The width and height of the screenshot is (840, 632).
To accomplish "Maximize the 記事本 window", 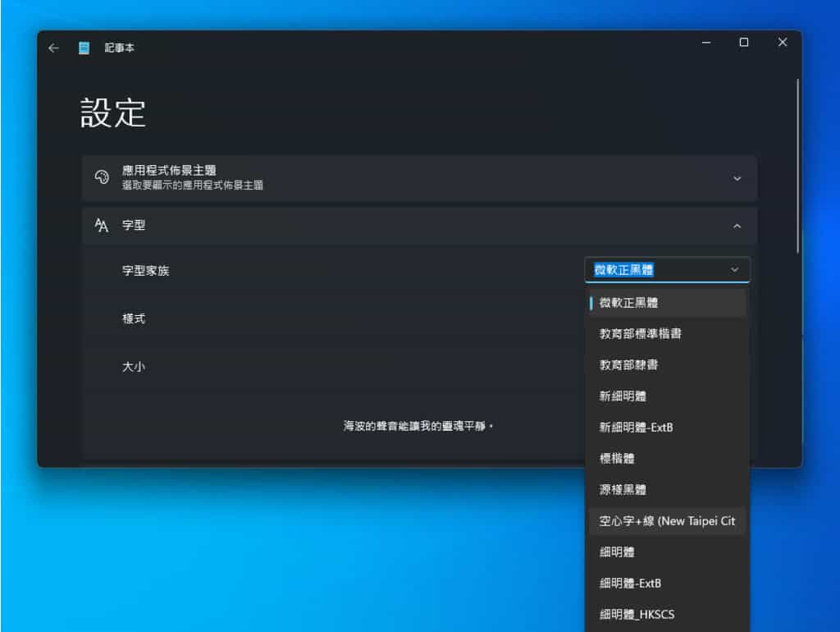I will [743, 43].
